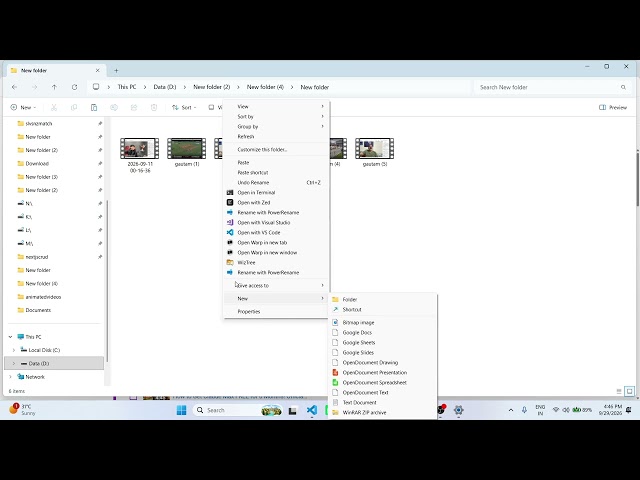The width and height of the screenshot is (640, 480).
Task: Close the New folder tab
Action: tap(98, 71)
